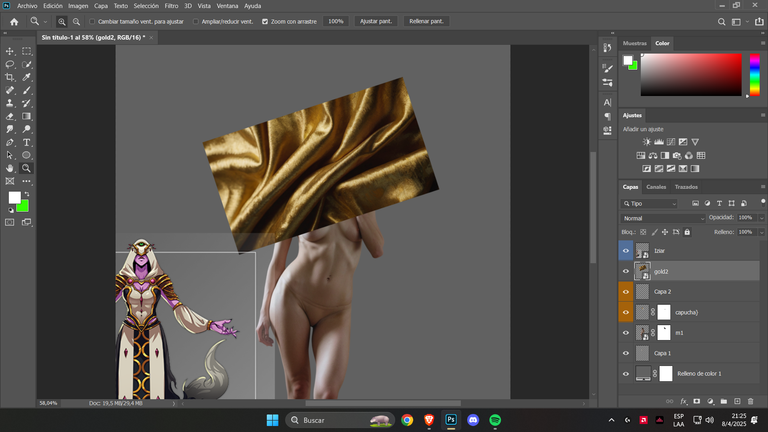The image size is (768, 432).
Task: Open the Color panel options menu
Action: pos(763,43)
